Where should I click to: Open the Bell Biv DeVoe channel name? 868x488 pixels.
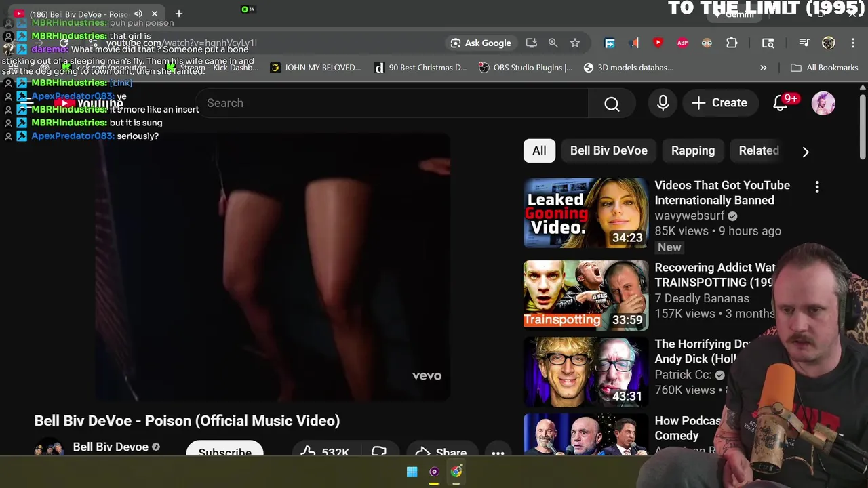[111, 447]
